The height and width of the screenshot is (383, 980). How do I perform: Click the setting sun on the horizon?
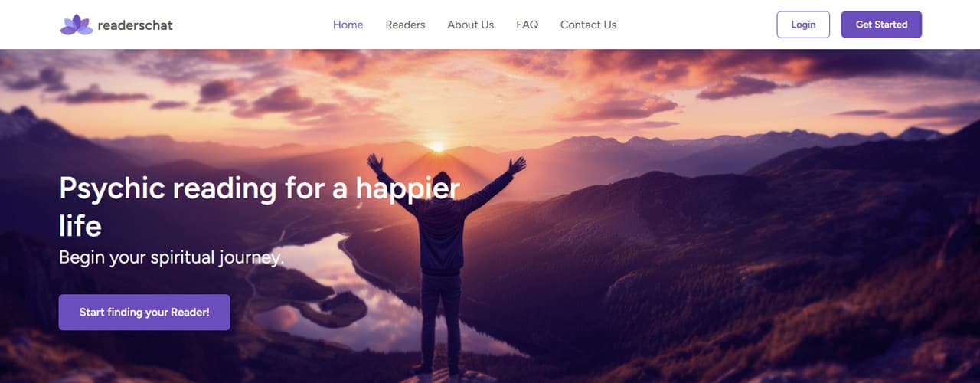click(x=436, y=146)
